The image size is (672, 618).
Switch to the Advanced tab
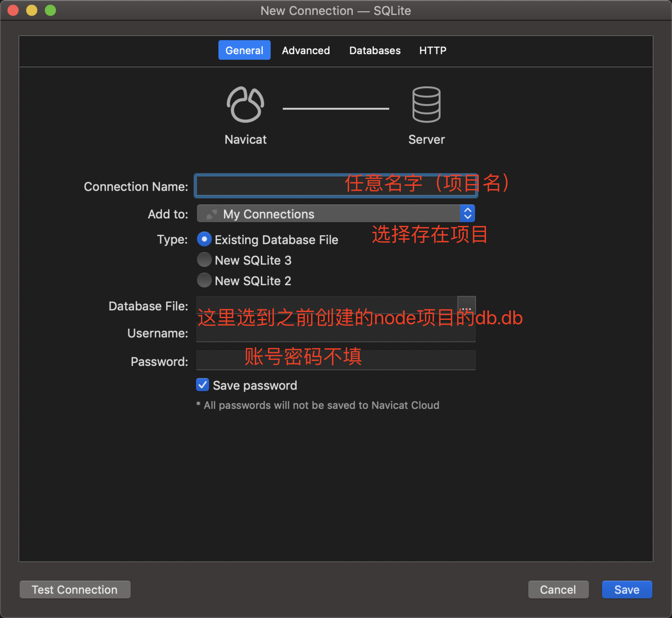tap(306, 50)
